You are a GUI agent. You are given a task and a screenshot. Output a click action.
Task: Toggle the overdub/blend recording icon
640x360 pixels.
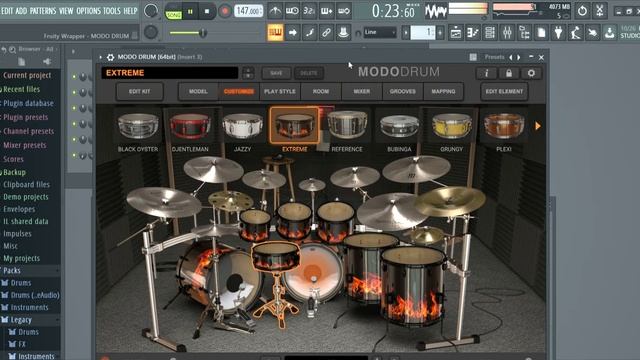coord(327,11)
